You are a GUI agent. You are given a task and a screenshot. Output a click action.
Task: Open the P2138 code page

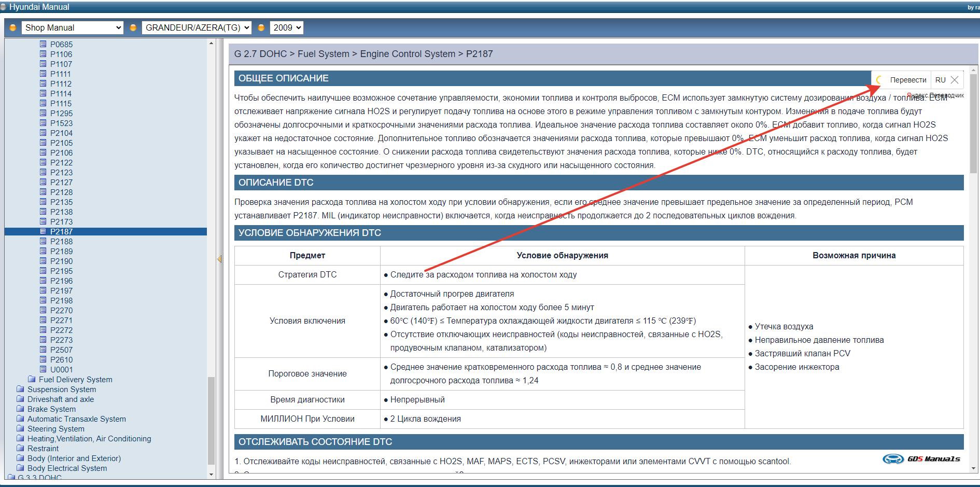pyautogui.click(x=61, y=212)
